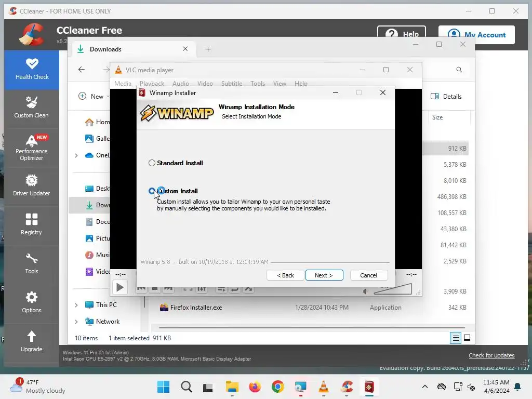Select the Downloads tab in File Explorer
The width and height of the screenshot is (532, 399).
coord(134,49)
